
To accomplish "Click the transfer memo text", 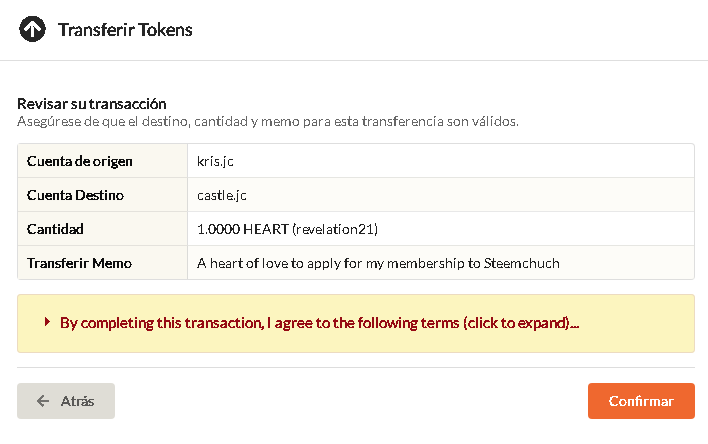I will [378, 263].
